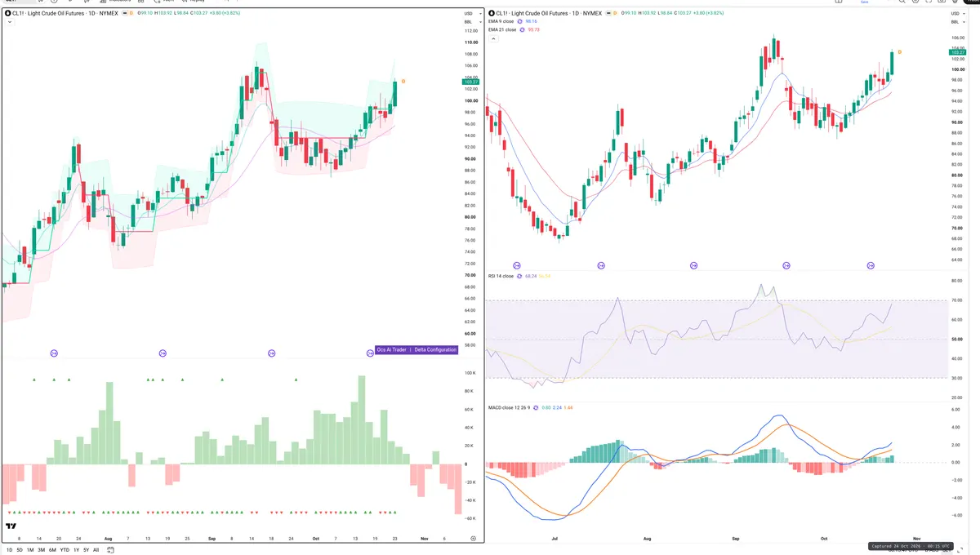Viewport: 980px width, 555px height.
Task: Open left chart time axis settings gear
Action: click(474, 539)
